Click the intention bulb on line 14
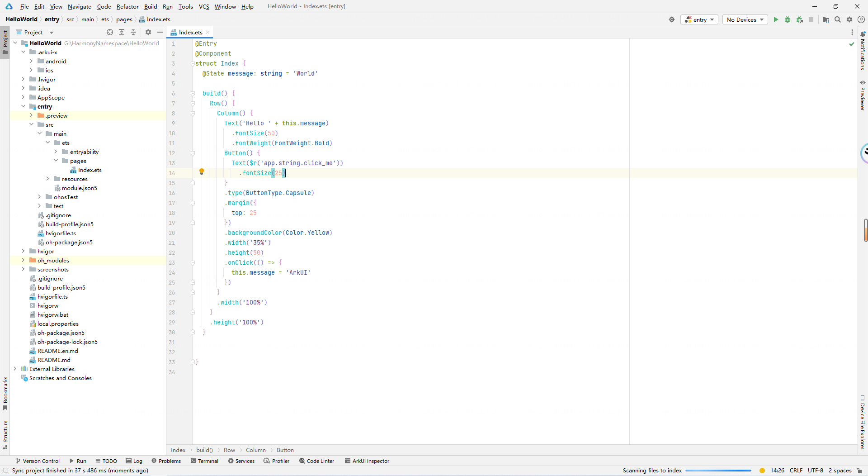This screenshot has height=476, width=868. (x=202, y=172)
